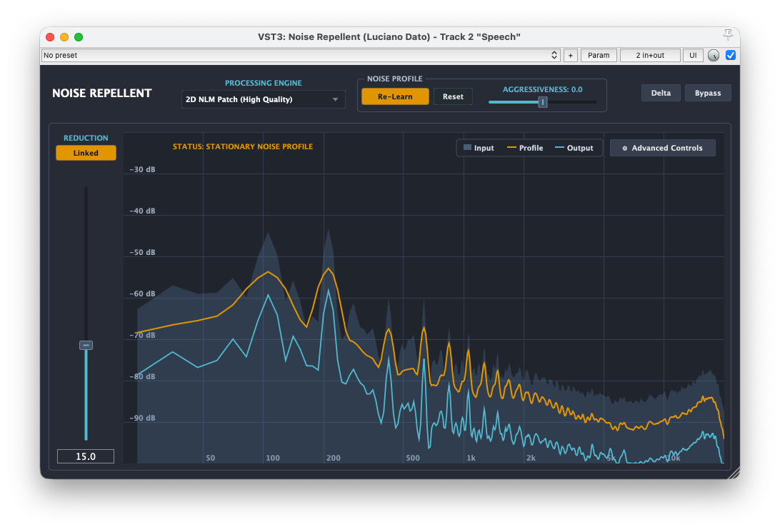Click the Output legend line

(x=559, y=148)
